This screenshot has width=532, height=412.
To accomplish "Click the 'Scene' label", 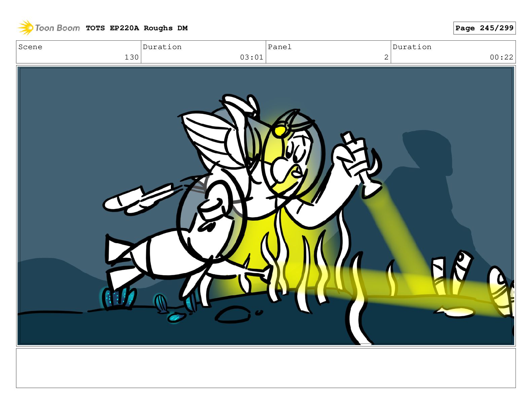I will pos(30,47).
